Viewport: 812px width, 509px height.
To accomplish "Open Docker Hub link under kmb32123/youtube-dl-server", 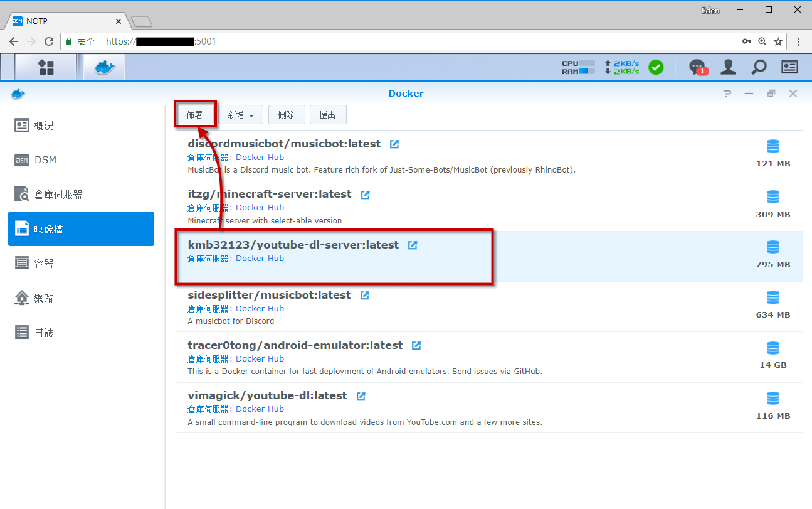I will click(x=260, y=259).
